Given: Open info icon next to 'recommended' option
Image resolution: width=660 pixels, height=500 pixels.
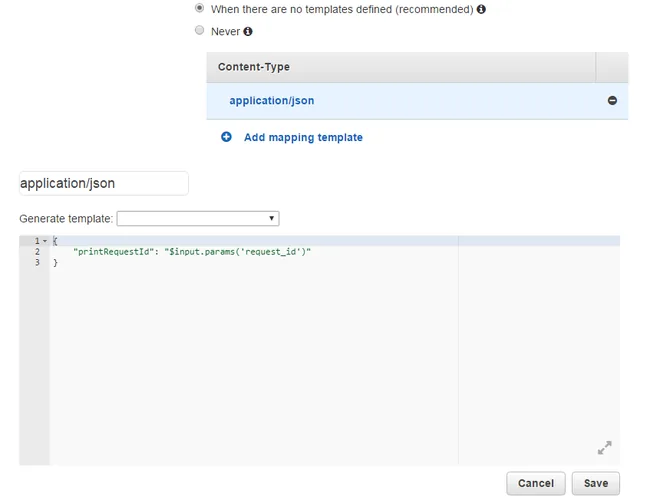Looking at the screenshot, I should [x=481, y=9].
